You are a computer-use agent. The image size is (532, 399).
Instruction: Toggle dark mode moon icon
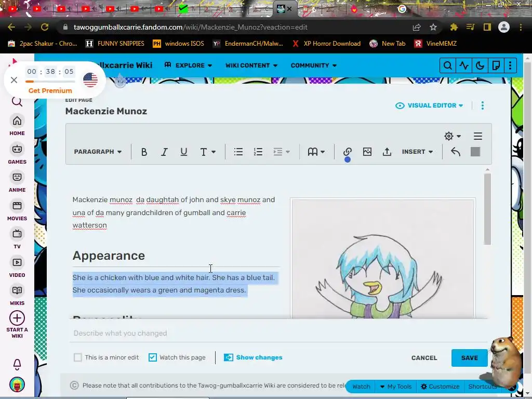pos(480,65)
